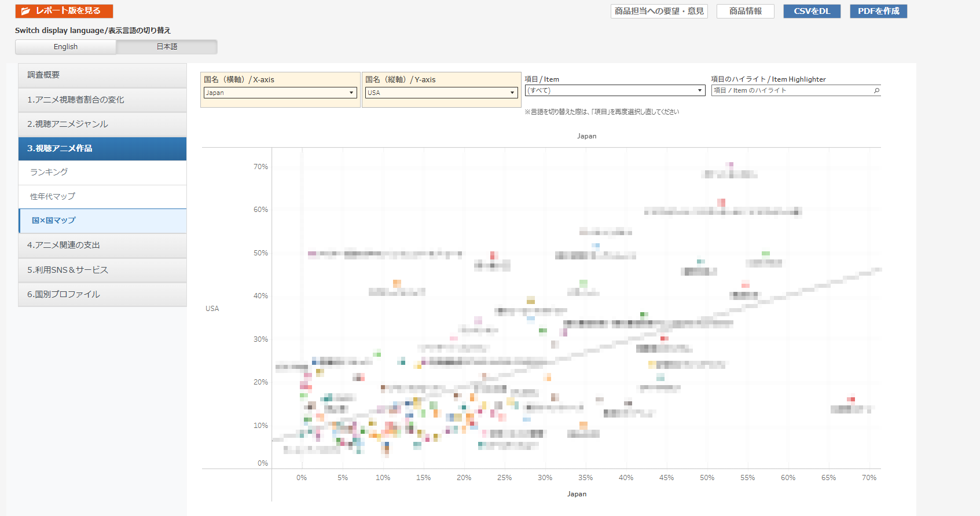The image size is (980, 516).
Task: Open the 調査概要 menu section
Action: (102, 75)
